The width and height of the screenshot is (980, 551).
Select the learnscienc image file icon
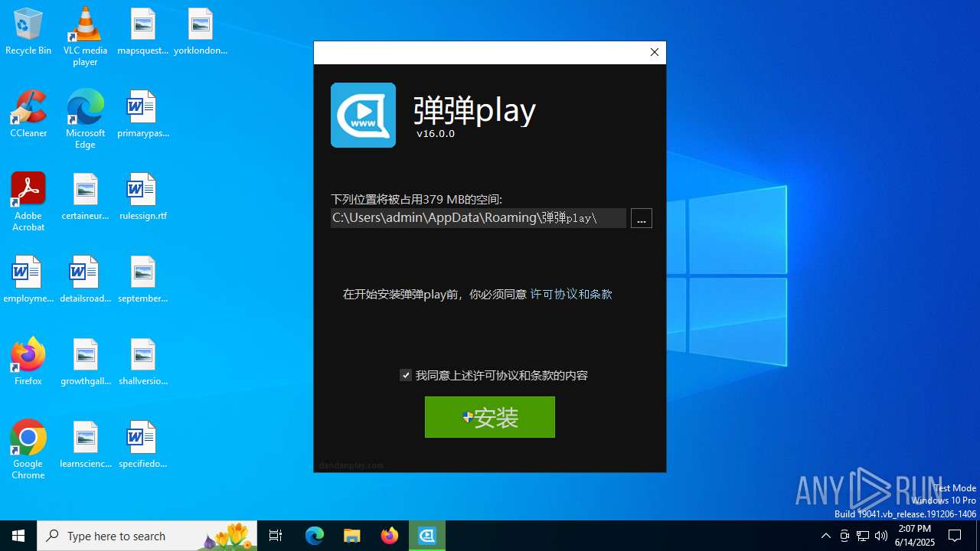85,445
